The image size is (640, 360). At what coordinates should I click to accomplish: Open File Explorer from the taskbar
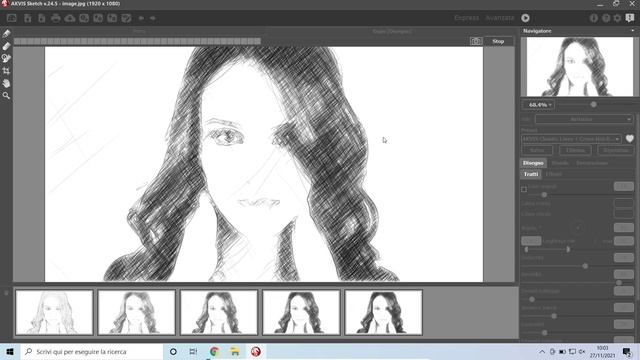[x=235, y=351]
